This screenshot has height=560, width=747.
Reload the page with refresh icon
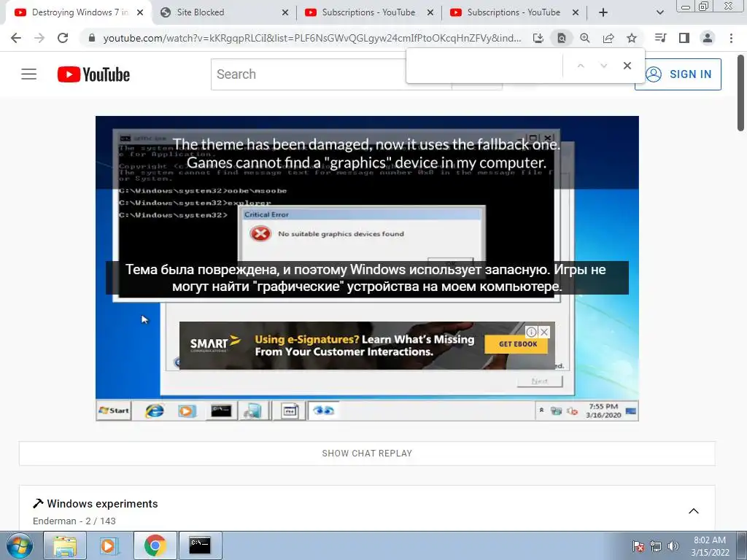[63, 38]
